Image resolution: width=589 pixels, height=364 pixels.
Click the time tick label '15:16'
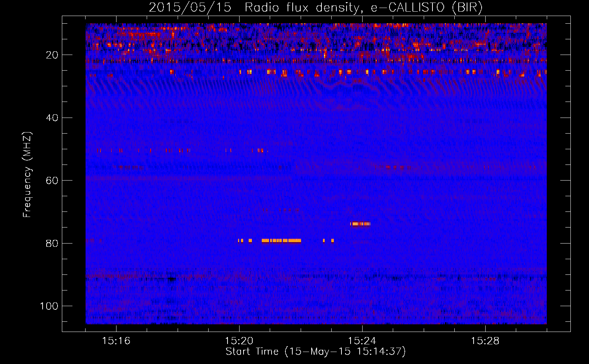[x=116, y=341]
